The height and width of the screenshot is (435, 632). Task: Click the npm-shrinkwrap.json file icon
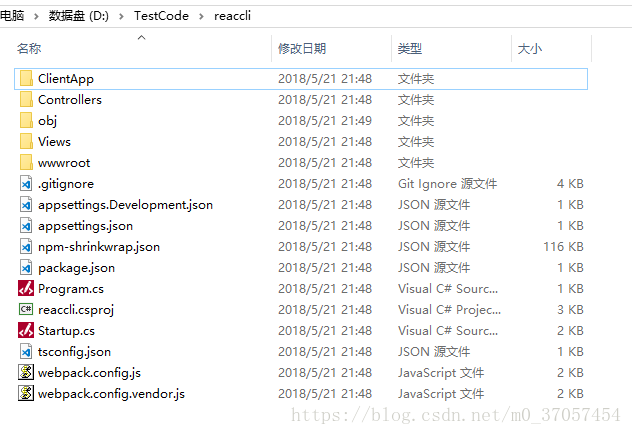tap(26, 246)
